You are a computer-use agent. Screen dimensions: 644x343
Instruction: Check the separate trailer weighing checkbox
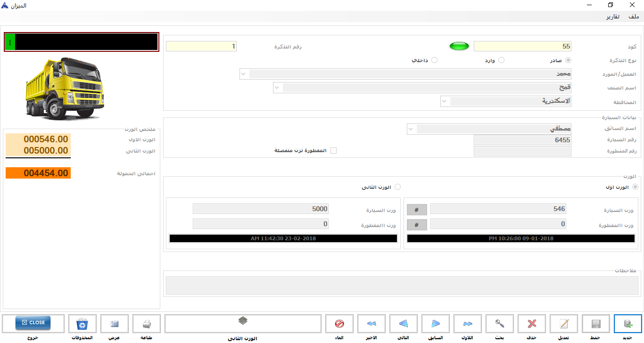pyautogui.click(x=334, y=151)
